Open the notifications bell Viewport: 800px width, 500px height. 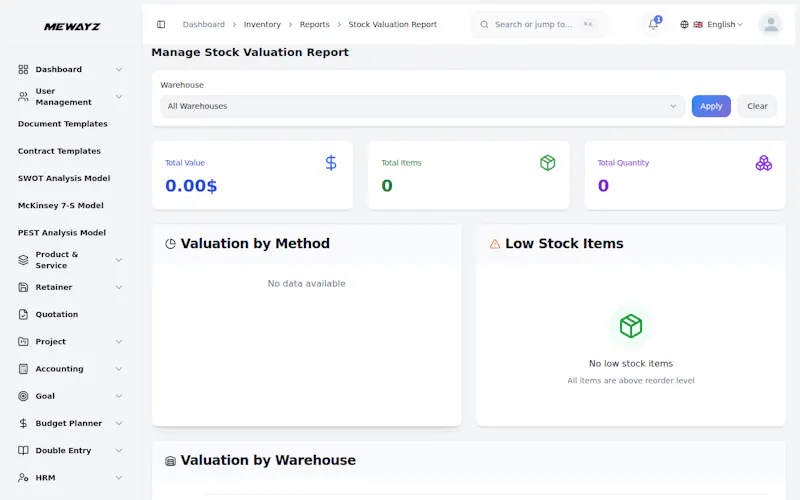pyautogui.click(x=653, y=24)
